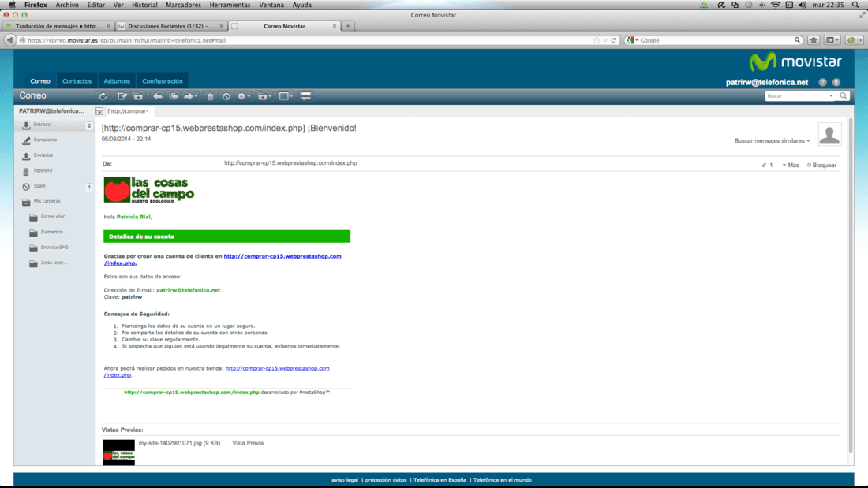
Task: Open the Buscar search options dropdown arrow
Action: click(x=831, y=96)
